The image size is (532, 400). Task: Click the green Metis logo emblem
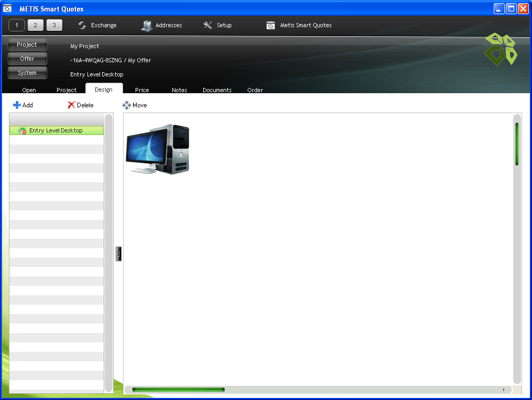tap(501, 49)
